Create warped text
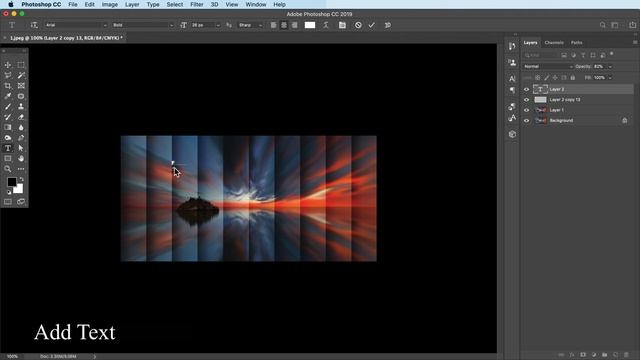Viewport: 640px width, 360px height. 326,25
